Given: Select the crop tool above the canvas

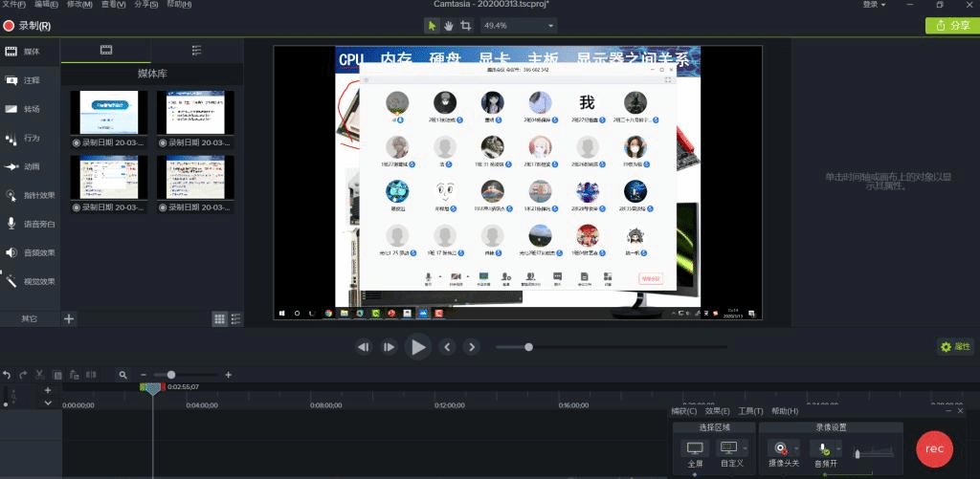Looking at the screenshot, I should pos(466,26).
